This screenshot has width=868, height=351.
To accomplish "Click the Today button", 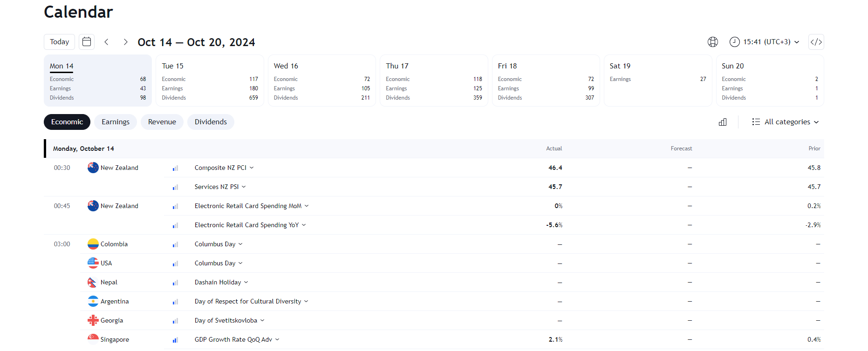I will point(60,42).
